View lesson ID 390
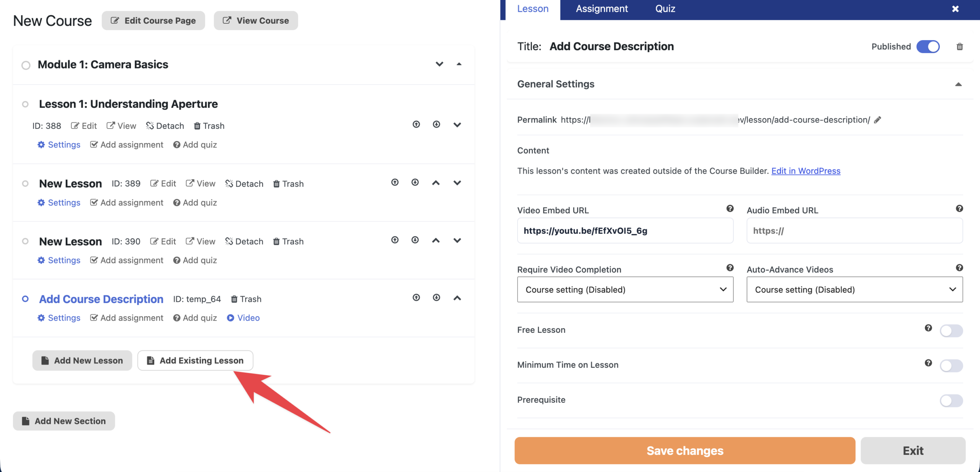This screenshot has height=472, width=980. point(201,241)
